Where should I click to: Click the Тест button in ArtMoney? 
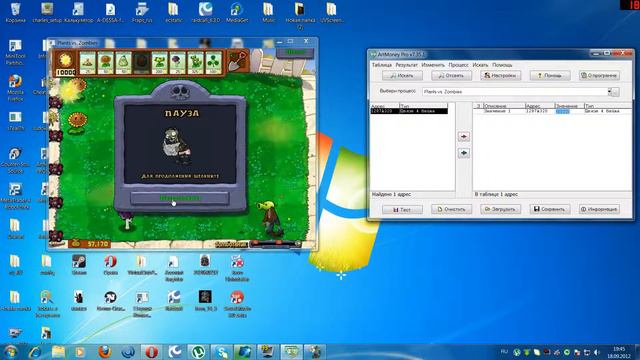click(x=402, y=209)
